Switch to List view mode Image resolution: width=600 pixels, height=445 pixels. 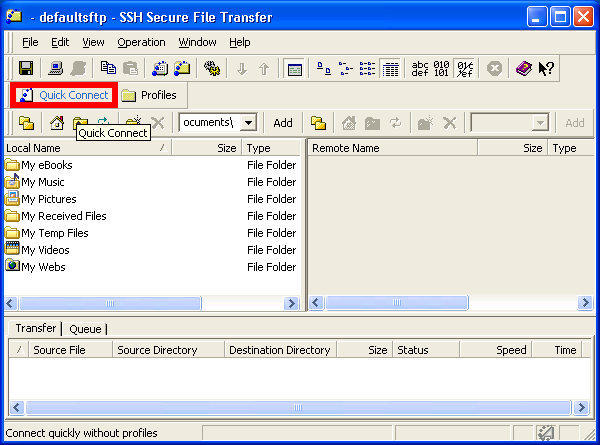coord(368,69)
